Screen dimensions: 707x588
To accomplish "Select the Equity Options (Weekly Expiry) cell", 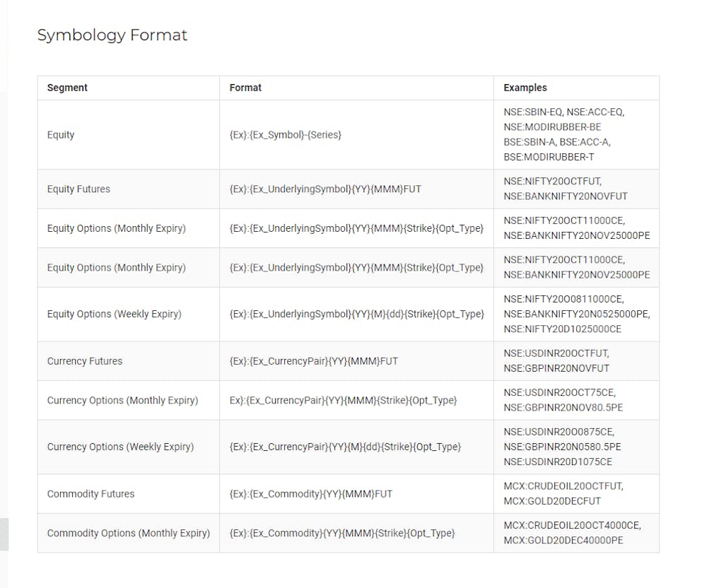I will (114, 314).
